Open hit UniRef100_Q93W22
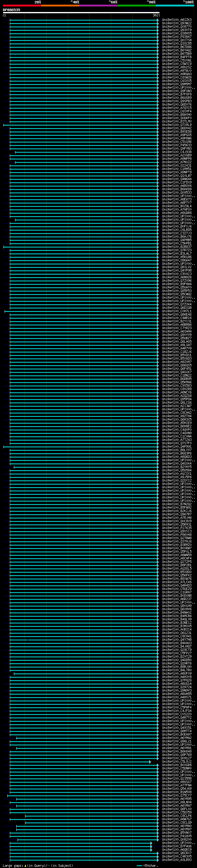The image size is (197, 868). point(177,23)
